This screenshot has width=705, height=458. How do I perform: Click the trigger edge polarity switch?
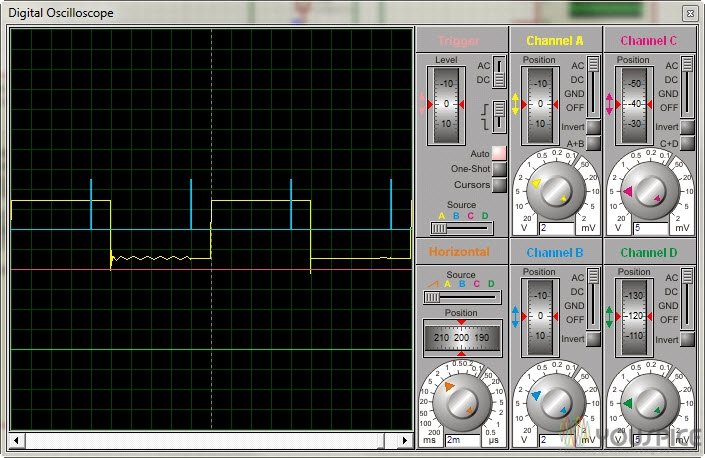pos(499,116)
